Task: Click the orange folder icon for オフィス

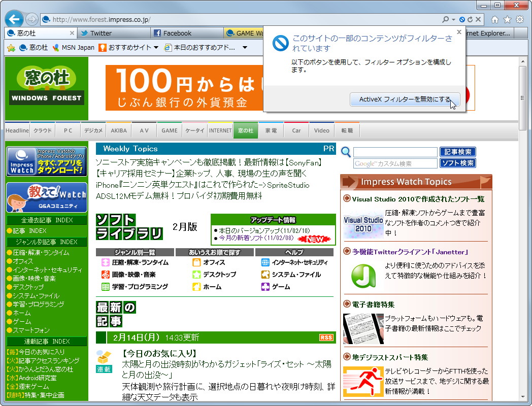Action: (197, 262)
